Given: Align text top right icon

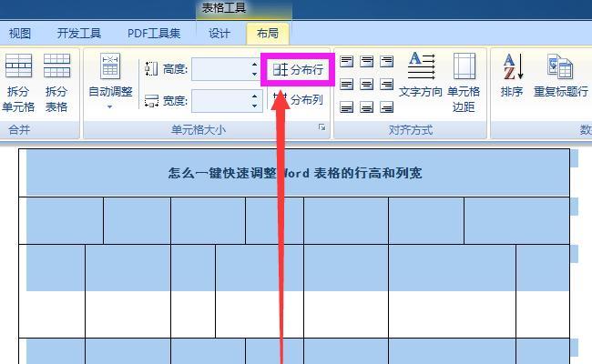Looking at the screenshot, I should tap(386, 61).
